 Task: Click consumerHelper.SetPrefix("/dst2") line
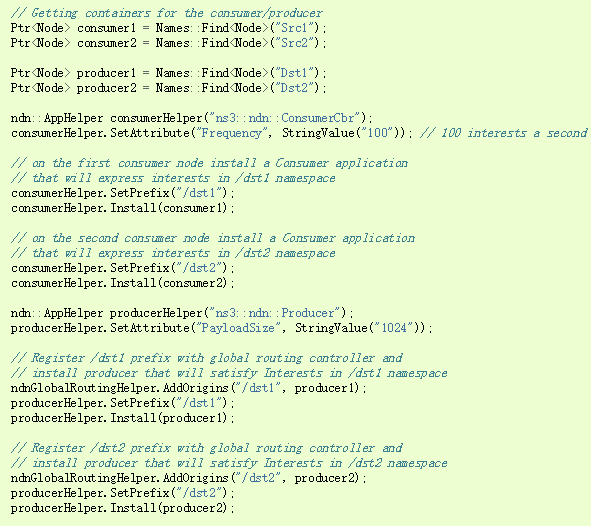point(122,268)
